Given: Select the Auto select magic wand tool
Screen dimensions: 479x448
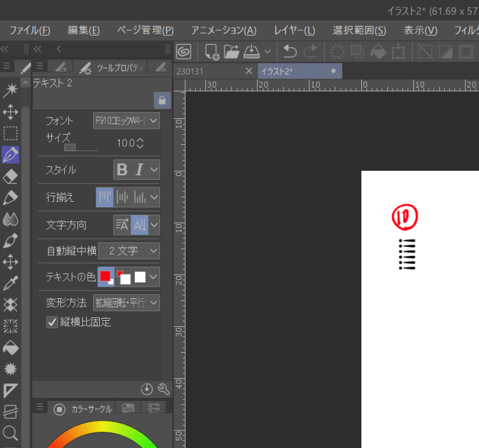Looking at the screenshot, I should coord(10,90).
